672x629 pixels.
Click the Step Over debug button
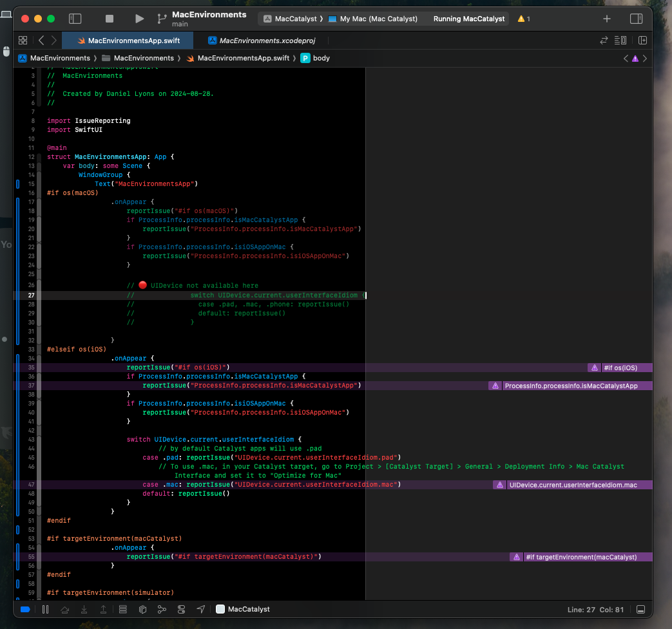tap(64, 609)
